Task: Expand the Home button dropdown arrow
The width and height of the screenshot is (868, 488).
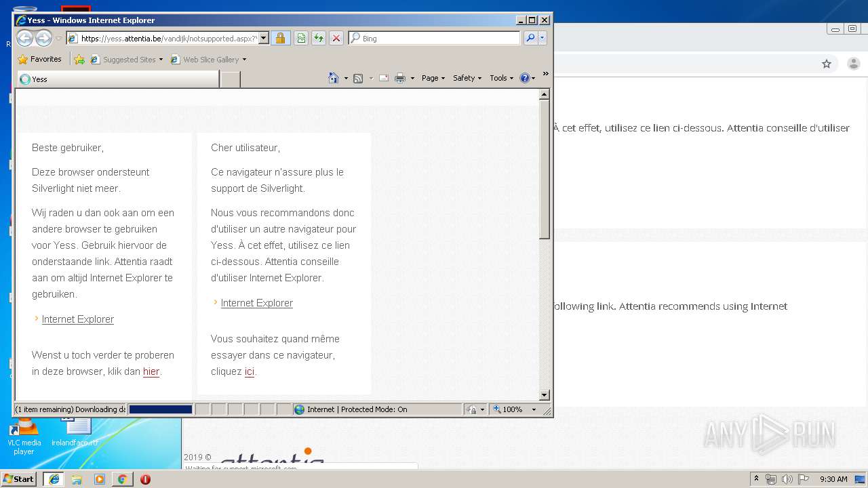Action: click(346, 78)
